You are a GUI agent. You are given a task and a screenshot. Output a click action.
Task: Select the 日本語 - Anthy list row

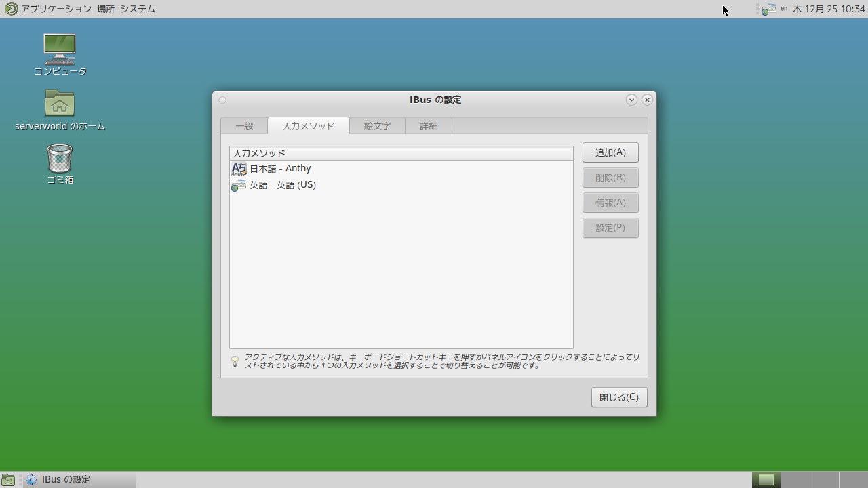[400, 169]
